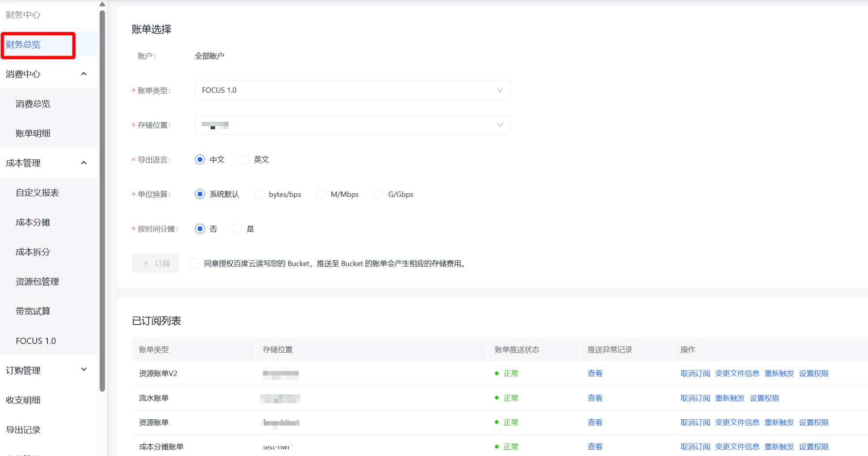Click the sidebar scrollbar up arrow

(102, 4)
